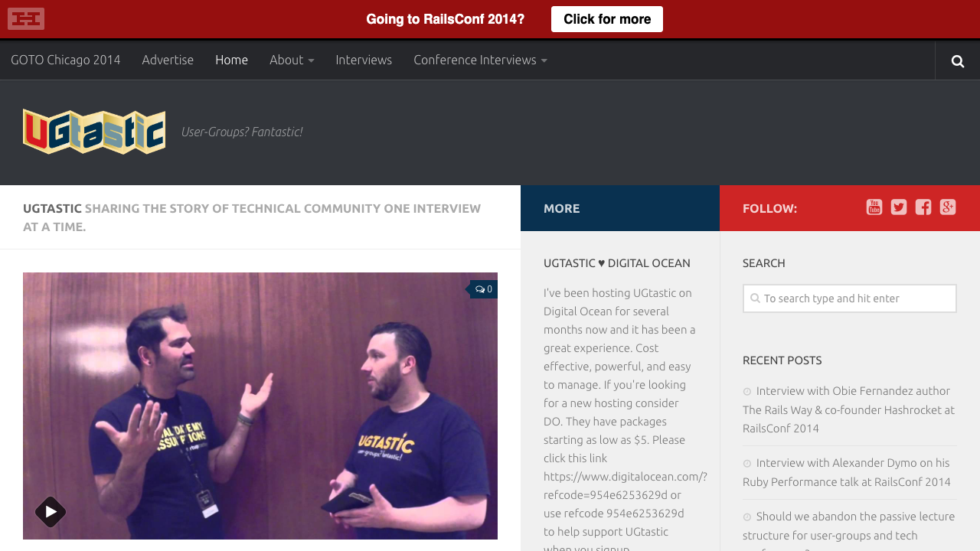This screenshot has height=551, width=980.
Task: Click the "User-Groups? Fantastic!" tagline
Action: point(242,132)
